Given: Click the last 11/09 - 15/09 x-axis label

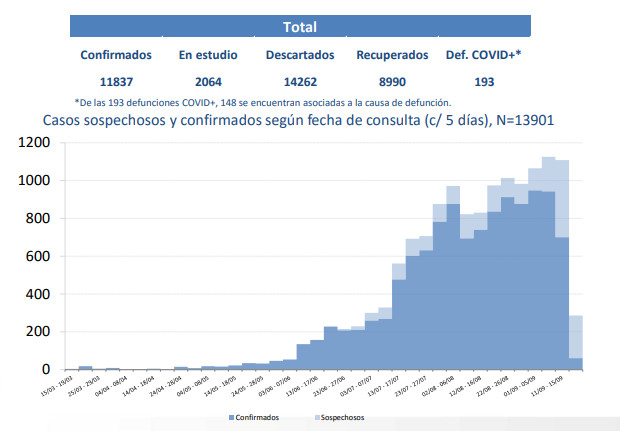Looking at the screenshot, I should click(548, 387).
